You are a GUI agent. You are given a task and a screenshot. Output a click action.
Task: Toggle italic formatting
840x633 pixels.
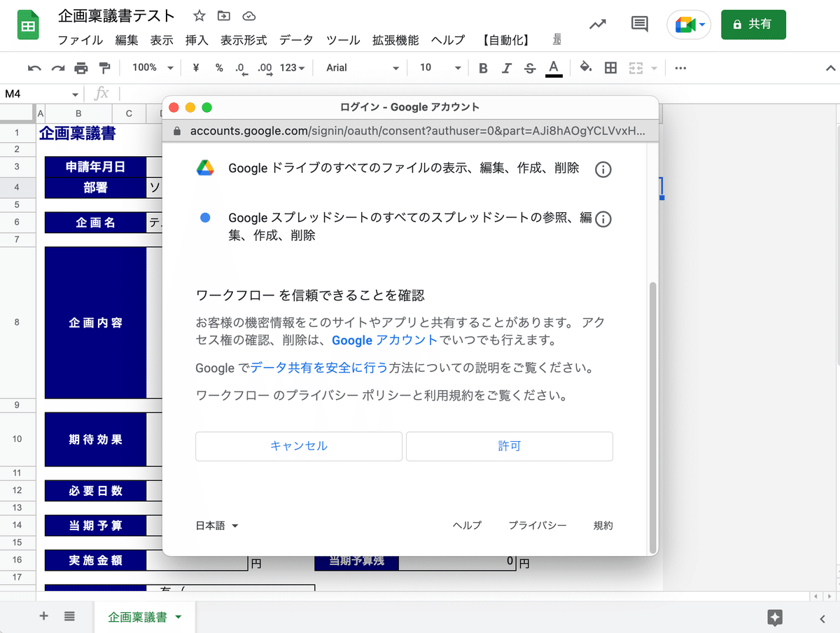click(506, 68)
